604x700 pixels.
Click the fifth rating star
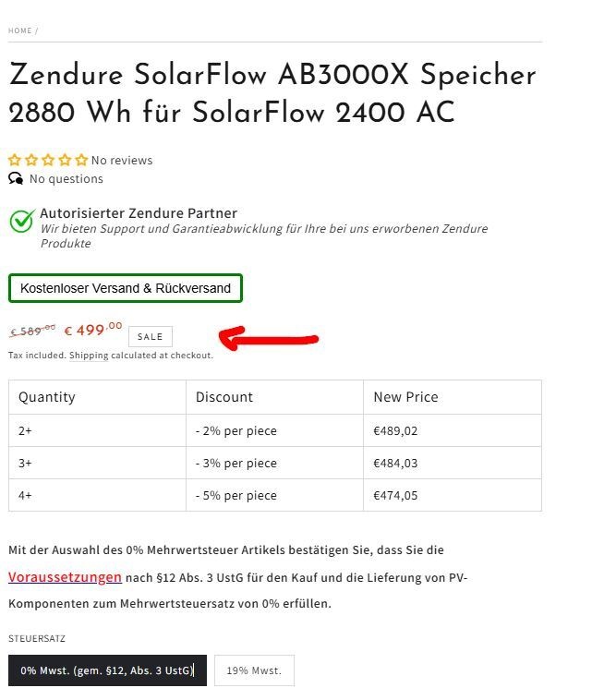click(x=81, y=160)
